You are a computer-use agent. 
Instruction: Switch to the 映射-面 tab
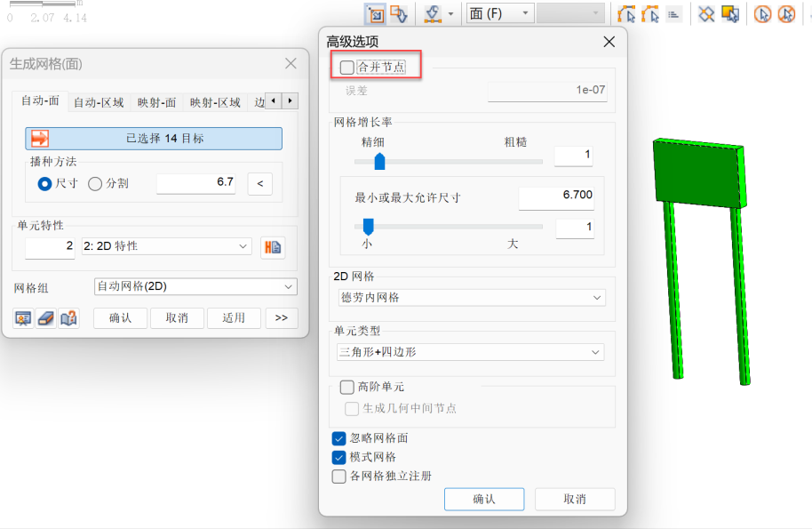click(156, 102)
